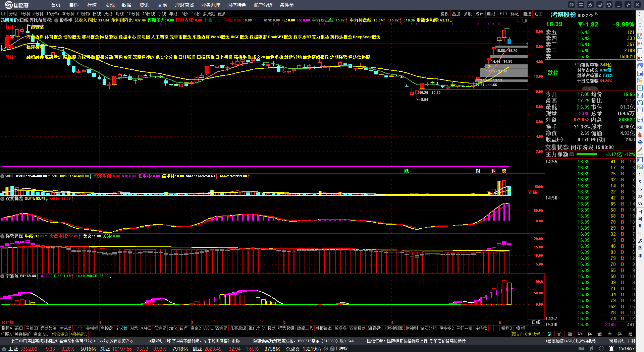The image size is (644, 352).
Task: Click the 上证 3352.00 index readout
Action: pyautogui.click(x=23, y=349)
